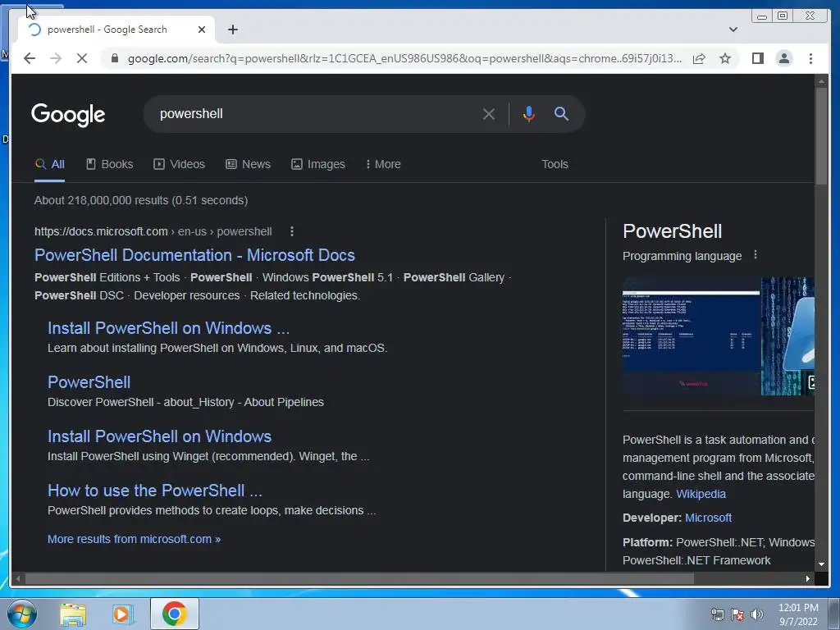840x630 pixels.
Task: Open network status tray icon
Action: coord(717,614)
